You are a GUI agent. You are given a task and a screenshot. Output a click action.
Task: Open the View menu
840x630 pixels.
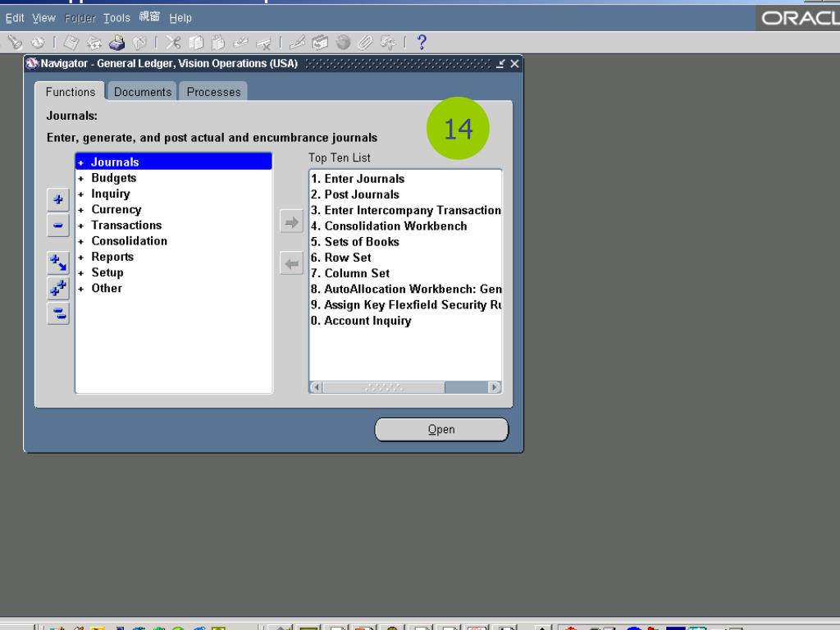pyautogui.click(x=44, y=18)
